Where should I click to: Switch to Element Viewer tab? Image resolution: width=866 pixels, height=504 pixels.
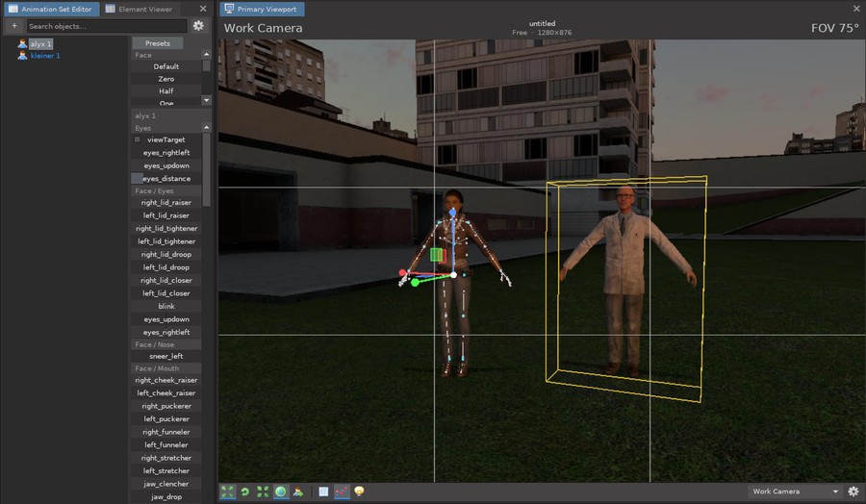tap(140, 9)
